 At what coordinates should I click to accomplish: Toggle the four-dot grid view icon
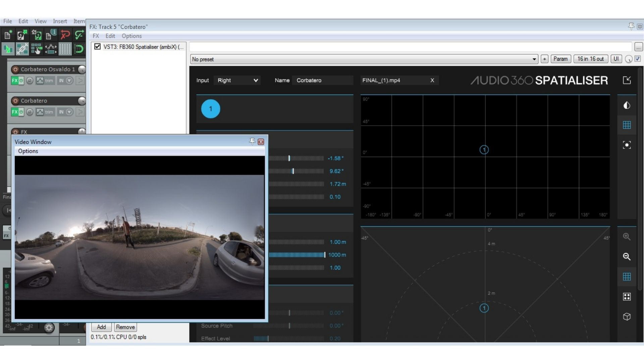627,297
